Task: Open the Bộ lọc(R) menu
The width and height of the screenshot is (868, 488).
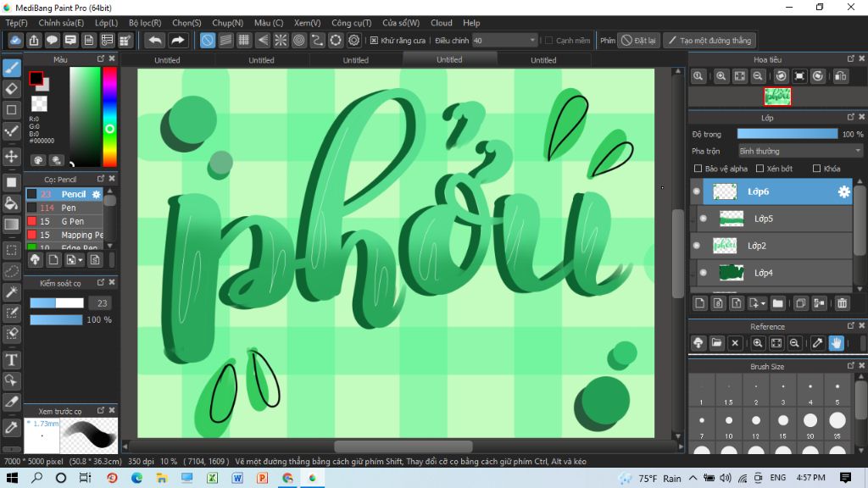Action: (x=145, y=23)
